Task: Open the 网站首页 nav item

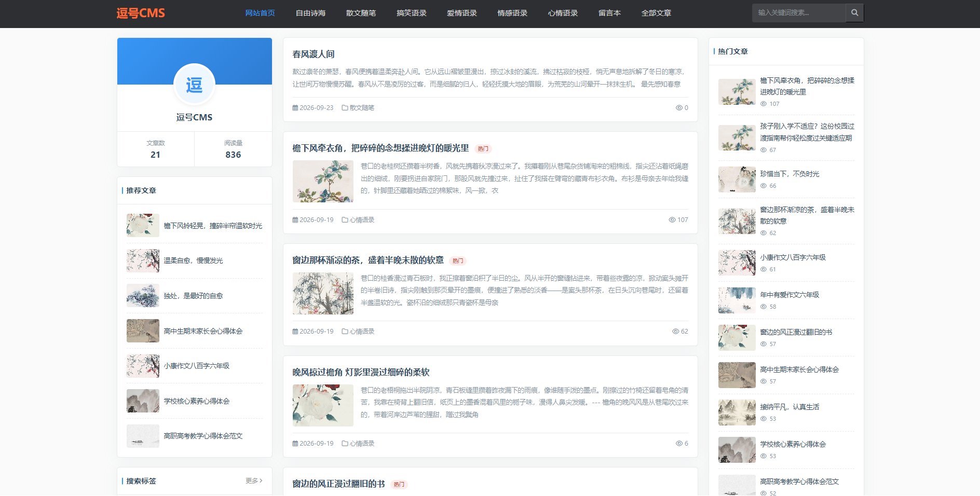Action: [260, 13]
